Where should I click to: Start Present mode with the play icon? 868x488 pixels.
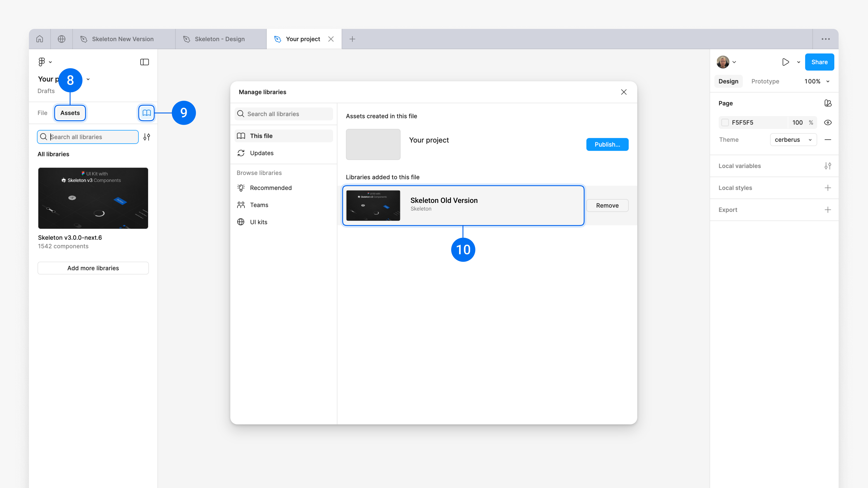point(785,62)
